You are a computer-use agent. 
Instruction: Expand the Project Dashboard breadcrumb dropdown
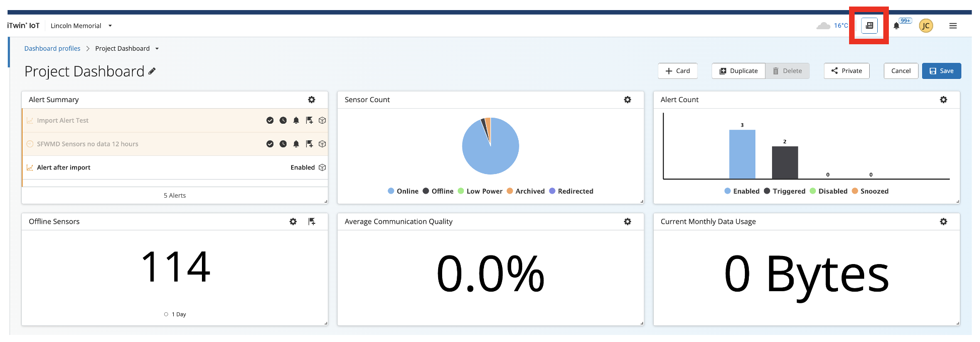[x=157, y=49]
